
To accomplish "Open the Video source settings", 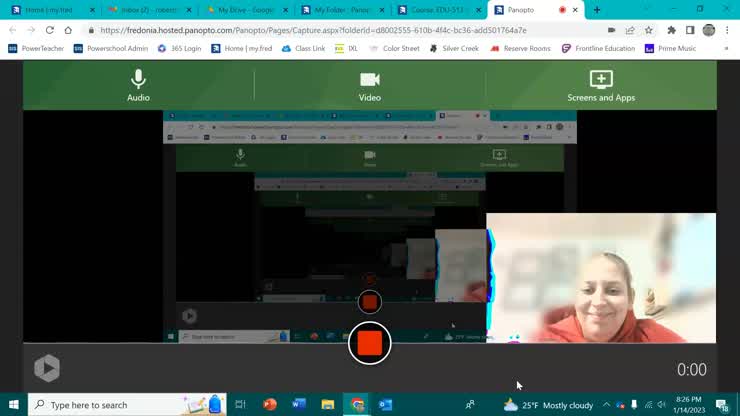I will point(370,85).
